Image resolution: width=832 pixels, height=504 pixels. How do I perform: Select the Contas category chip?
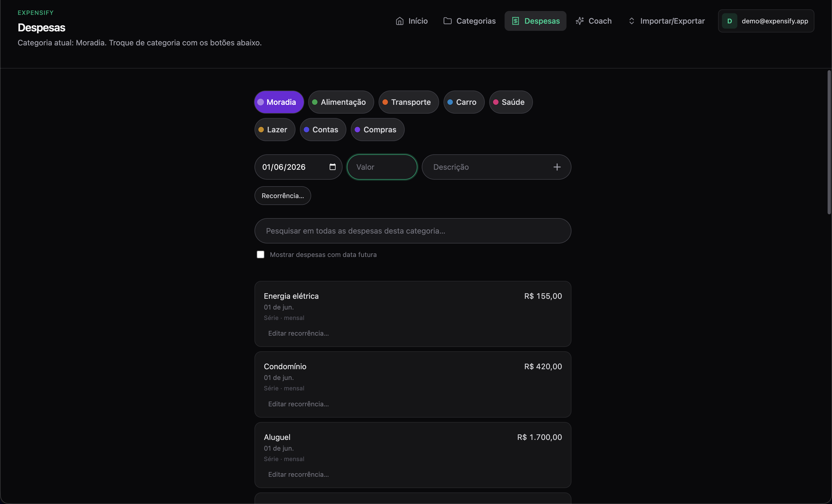click(x=323, y=130)
